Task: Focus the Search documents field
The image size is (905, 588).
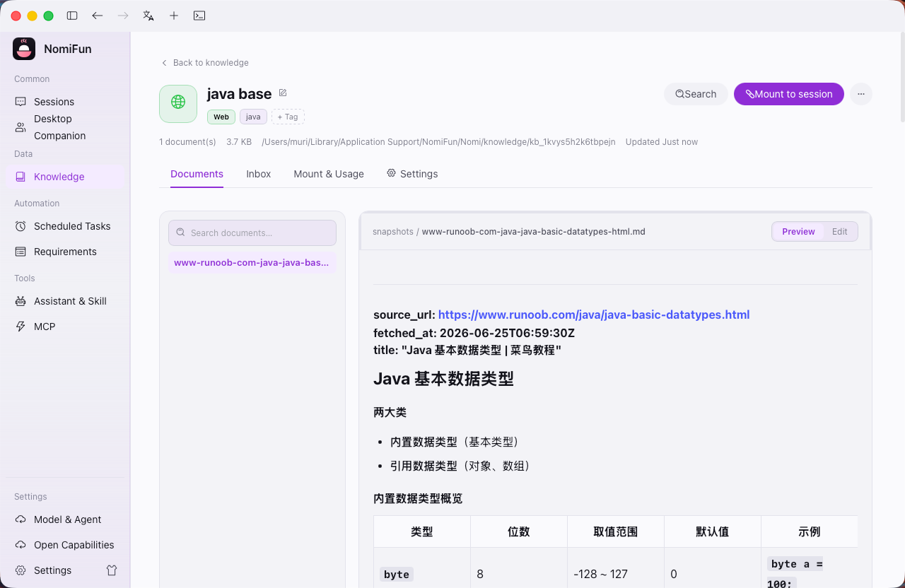Action: pyautogui.click(x=252, y=233)
